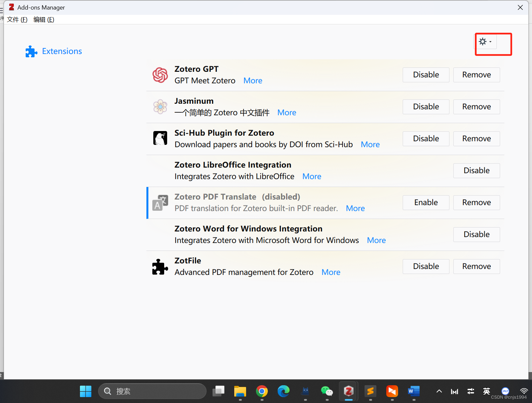532x403 pixels.
Task: Remove the Zotero PDF Translate extension
Action: tap(476, 202)
